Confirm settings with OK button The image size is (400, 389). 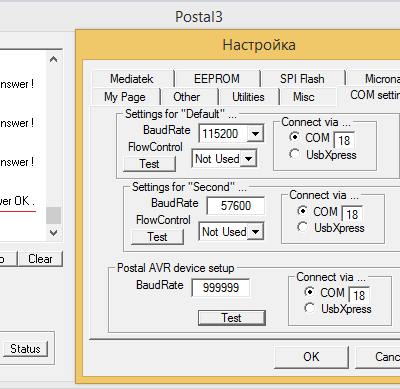[x=311, y=357]
